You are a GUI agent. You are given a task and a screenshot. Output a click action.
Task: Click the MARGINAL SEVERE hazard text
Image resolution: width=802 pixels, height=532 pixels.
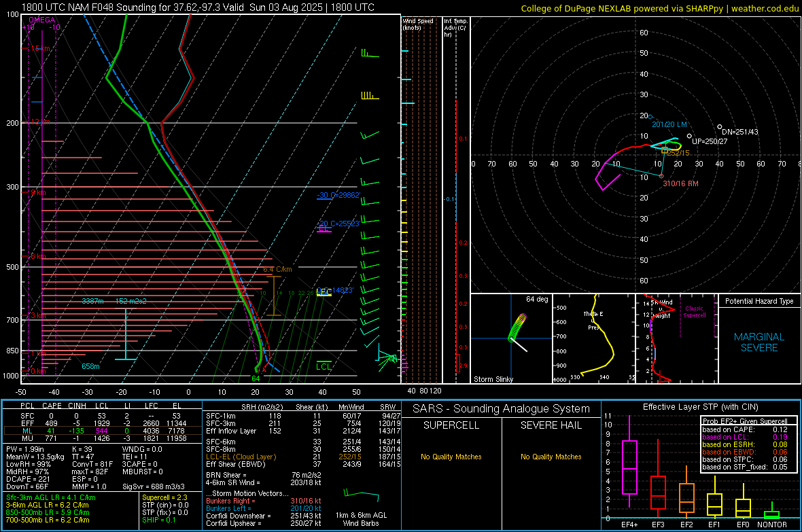click(759, 342)
